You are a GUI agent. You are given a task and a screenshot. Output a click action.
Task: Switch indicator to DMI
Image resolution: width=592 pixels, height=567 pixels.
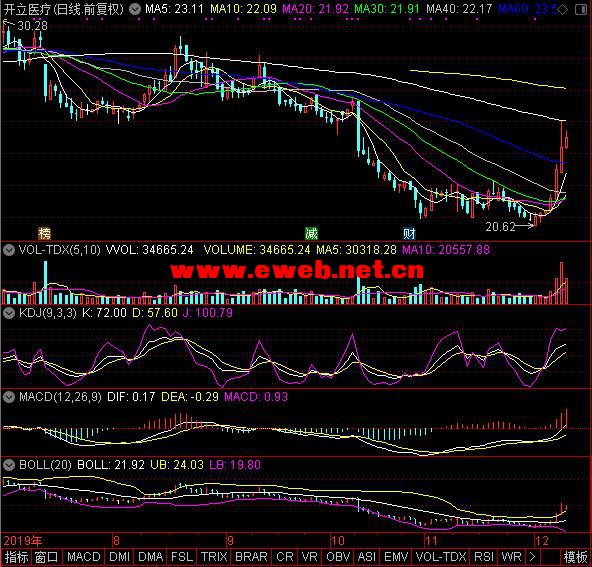click(119, 557)
